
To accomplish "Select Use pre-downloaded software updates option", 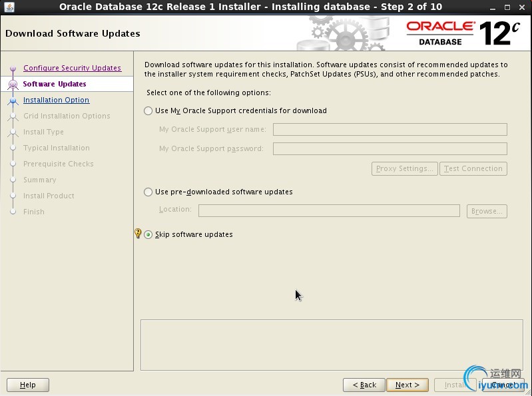I will click(148, 192).
